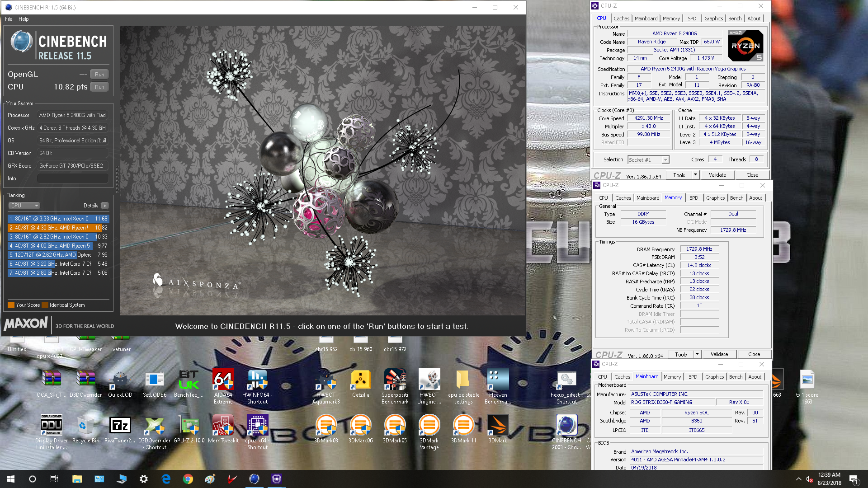
Task: Click Close in the CPU-tab CPU-Z window
Action: pos(752,175)
